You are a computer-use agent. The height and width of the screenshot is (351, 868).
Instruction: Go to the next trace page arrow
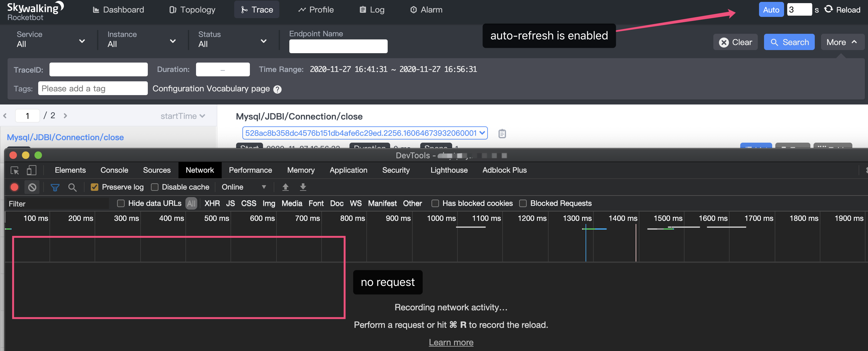(x=65, y=116)
